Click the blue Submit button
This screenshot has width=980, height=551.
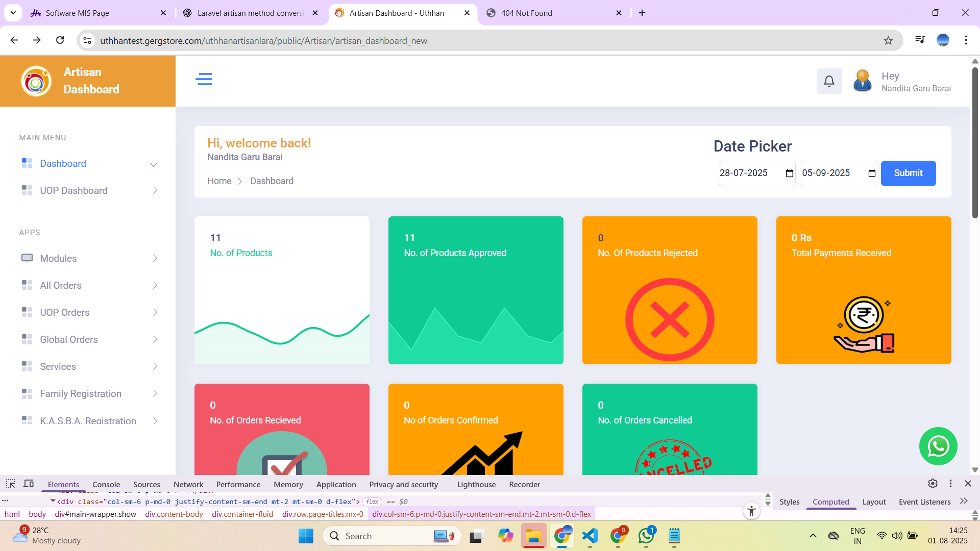(908, 173)
